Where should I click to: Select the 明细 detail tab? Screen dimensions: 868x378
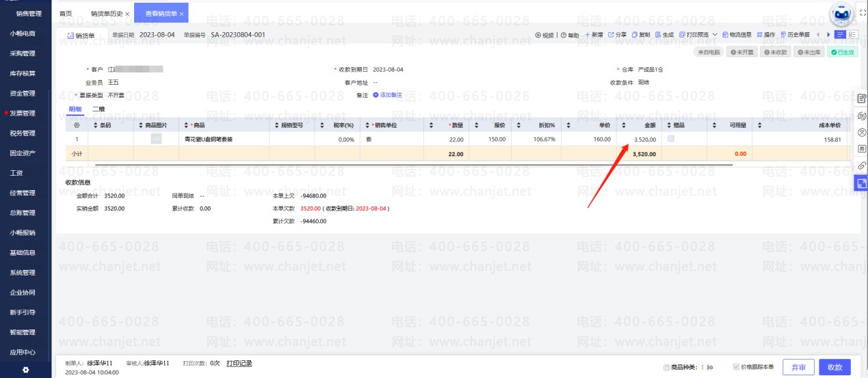tap(75, 109)
